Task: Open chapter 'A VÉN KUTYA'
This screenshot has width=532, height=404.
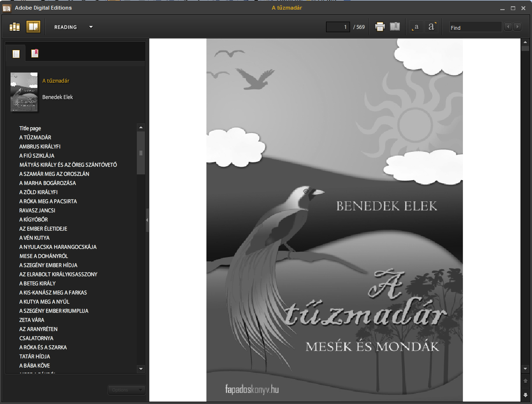Action: (x=34, y=238)
